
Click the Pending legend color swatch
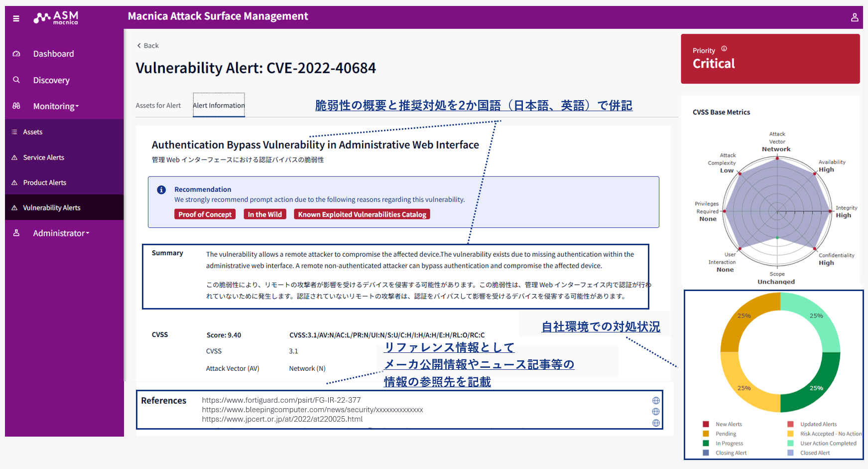click(x=706, y=434)
